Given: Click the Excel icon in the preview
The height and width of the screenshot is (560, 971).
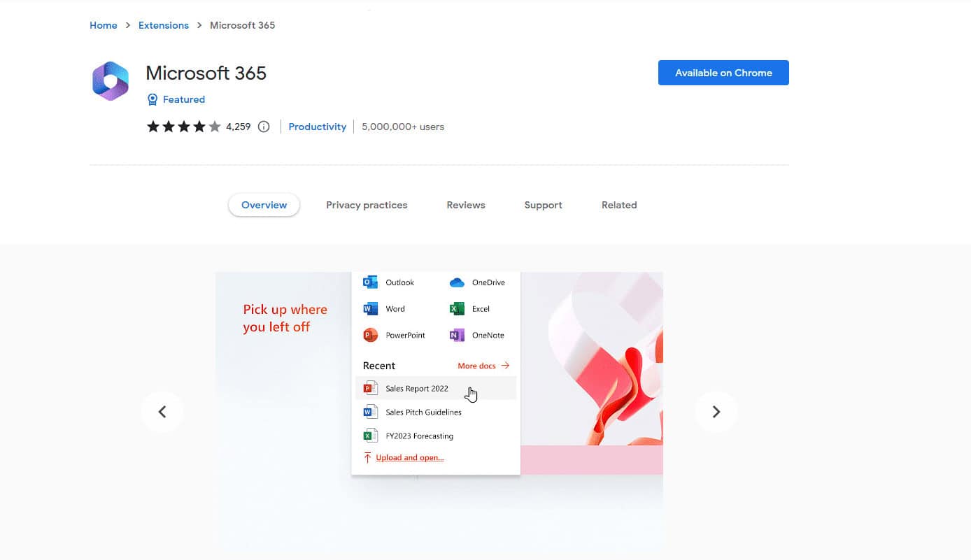Looking at the screenshot, I should point(457,308).
